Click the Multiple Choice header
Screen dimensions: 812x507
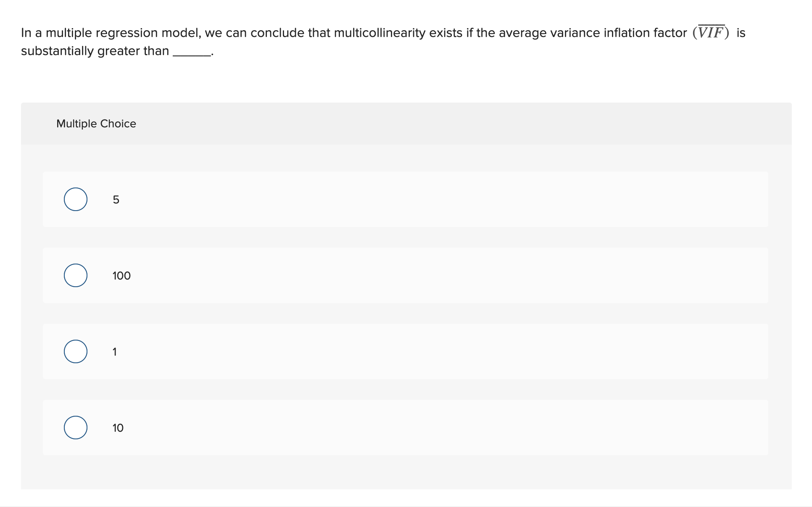tap(96, 123)
